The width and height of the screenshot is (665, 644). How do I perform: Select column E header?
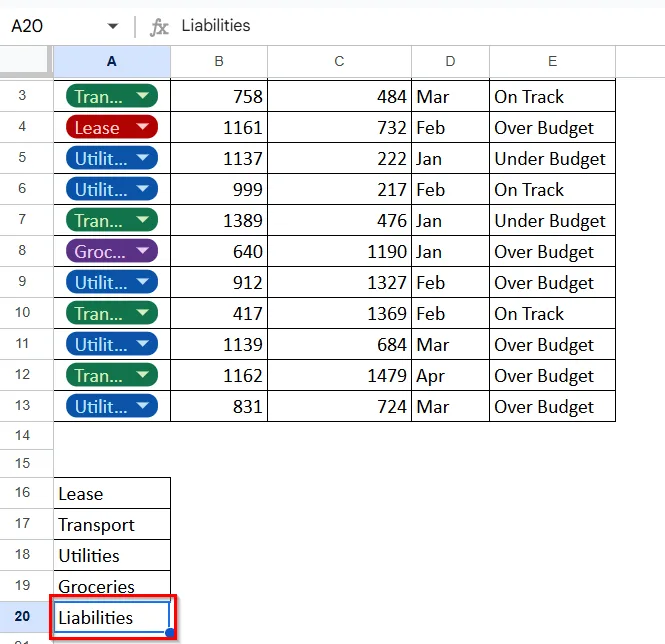pyautogui.click(x=552, y=62)
